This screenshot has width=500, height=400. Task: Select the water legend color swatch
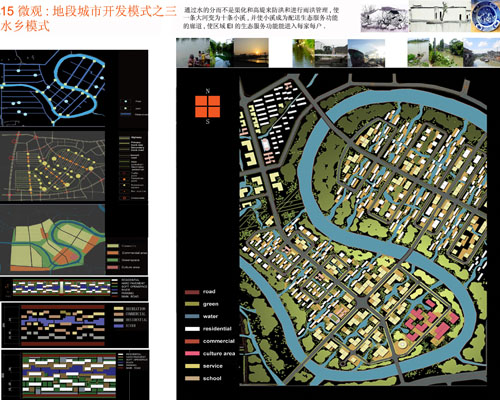tap(192, 316)
